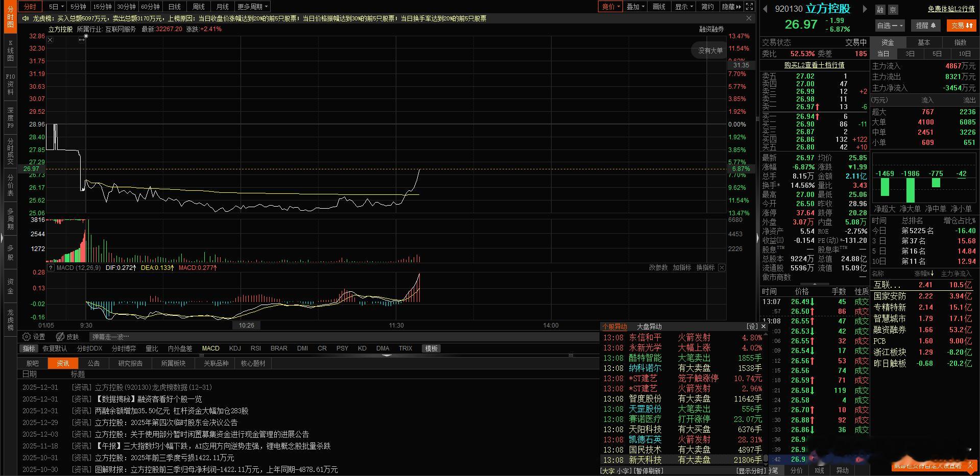Go to previous stock with left arrow
The width and height of the screenshot is (980, 476).
tap(765, 9)
